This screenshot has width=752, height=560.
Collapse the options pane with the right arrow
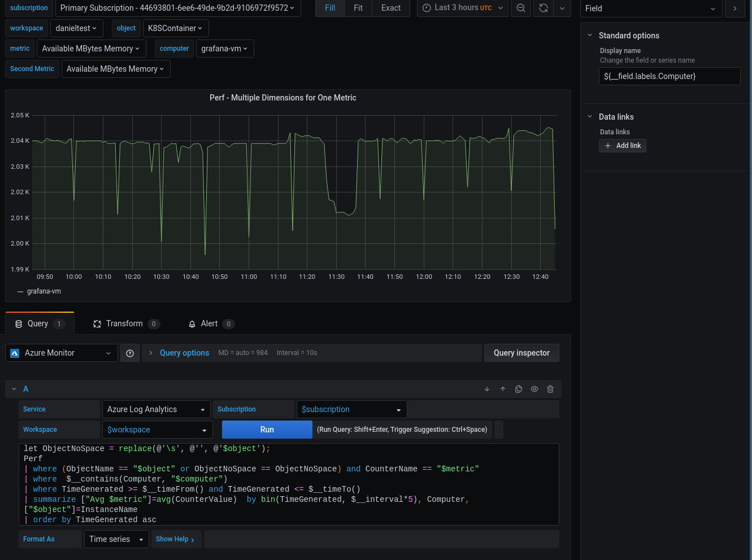pos(735,8)
